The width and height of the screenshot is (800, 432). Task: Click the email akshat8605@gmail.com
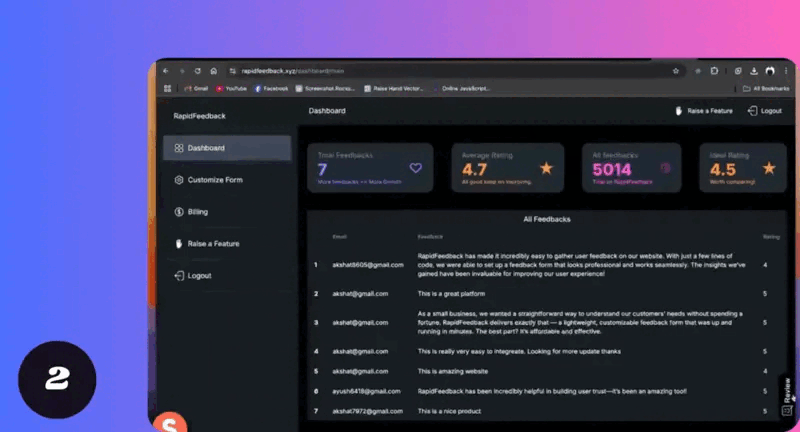368,265
